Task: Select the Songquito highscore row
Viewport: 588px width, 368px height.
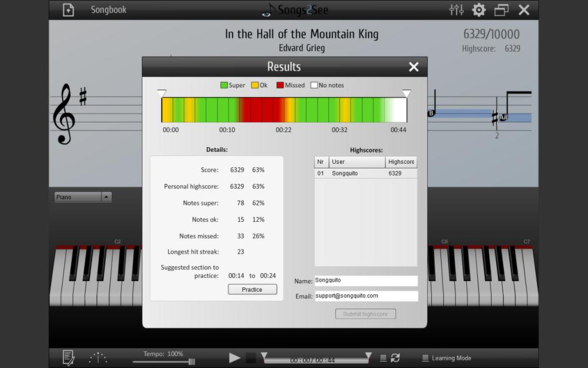Action: [x=365, y=173]
